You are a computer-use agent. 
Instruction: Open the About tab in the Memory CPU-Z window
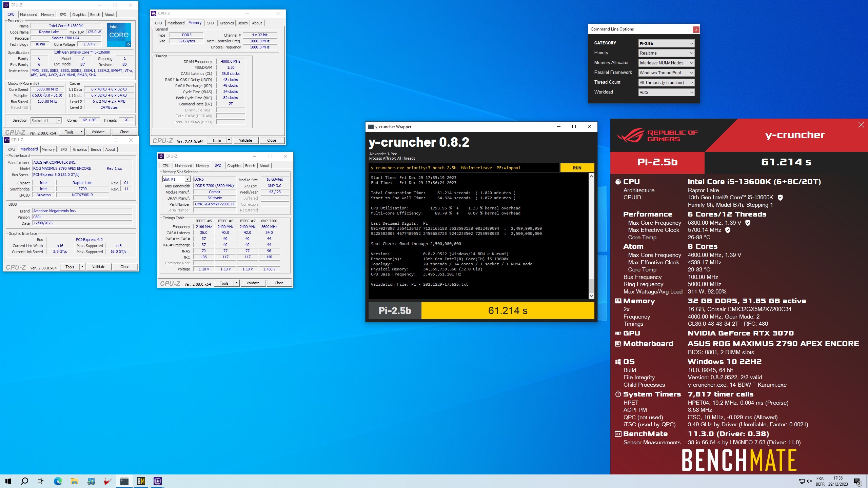(x=257, y=23)
